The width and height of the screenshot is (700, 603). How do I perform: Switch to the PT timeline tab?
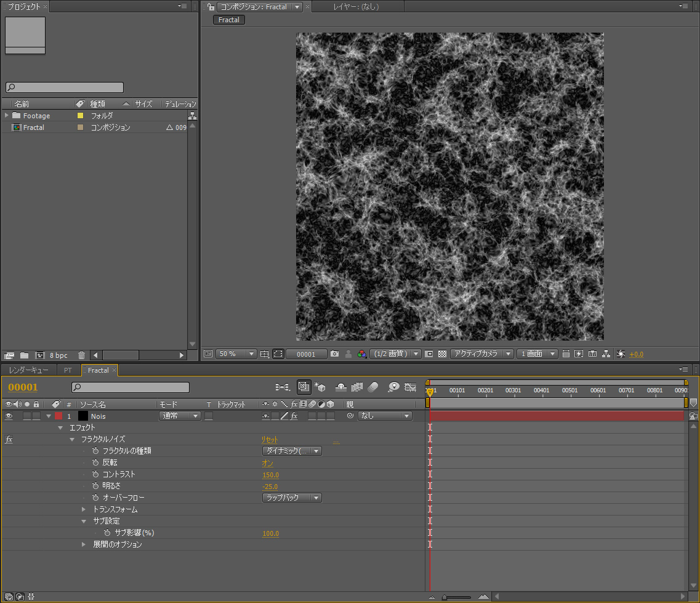click(68, 370)
